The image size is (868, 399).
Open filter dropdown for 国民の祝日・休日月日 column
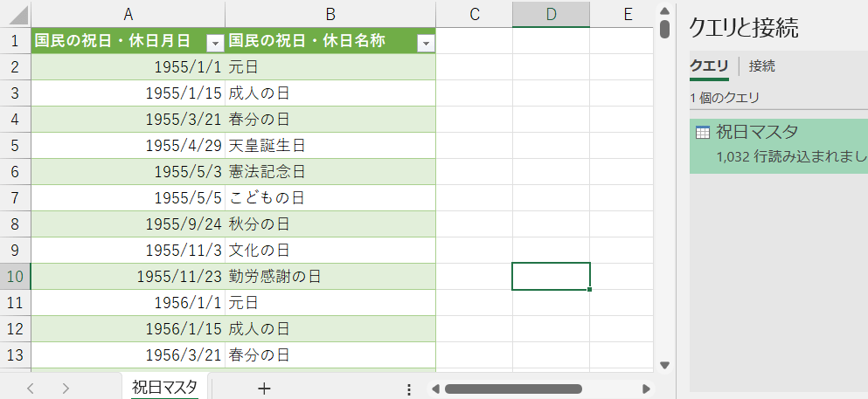coord(215,42)
